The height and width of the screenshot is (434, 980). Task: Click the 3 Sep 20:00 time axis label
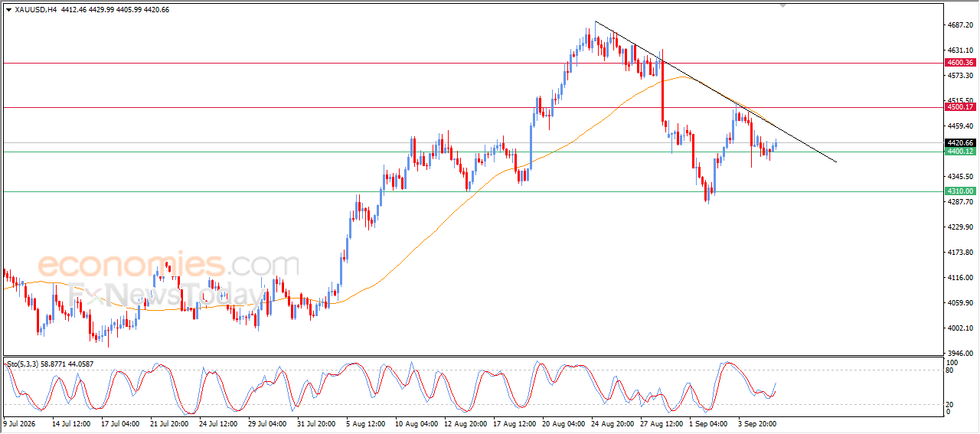coord(756,423)
